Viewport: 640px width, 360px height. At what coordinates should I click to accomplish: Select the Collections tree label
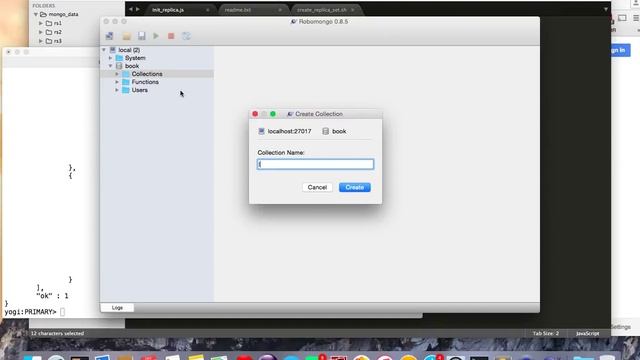click(x=147, y=74)
